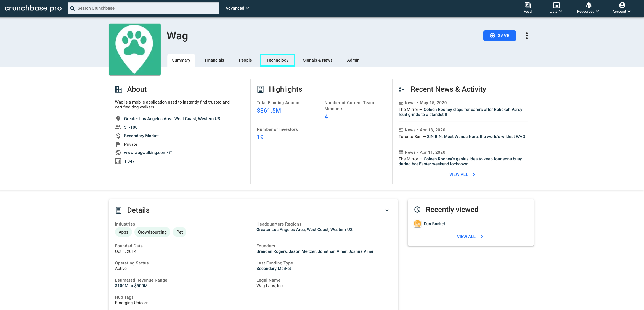Image resolution: width=644 pixels, height=310 pixels.
Task: Open the three-dot more options menu
Action: [527, 36]
